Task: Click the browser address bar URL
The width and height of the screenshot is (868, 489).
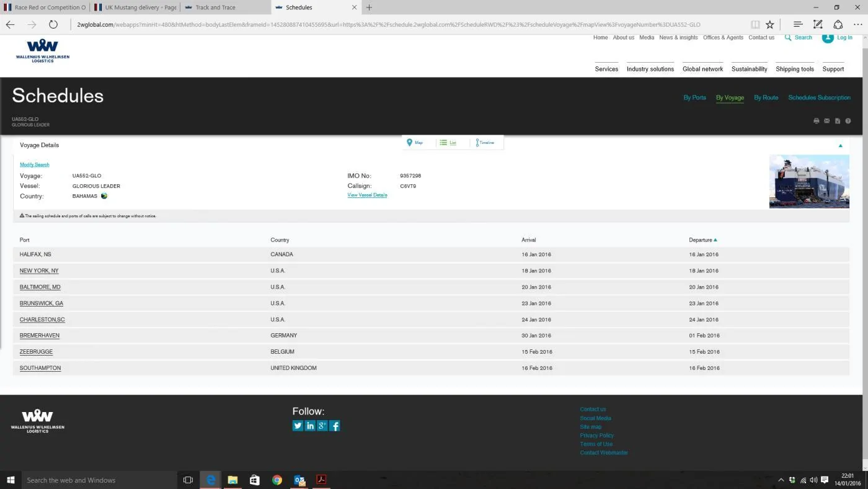Action: 389,25
